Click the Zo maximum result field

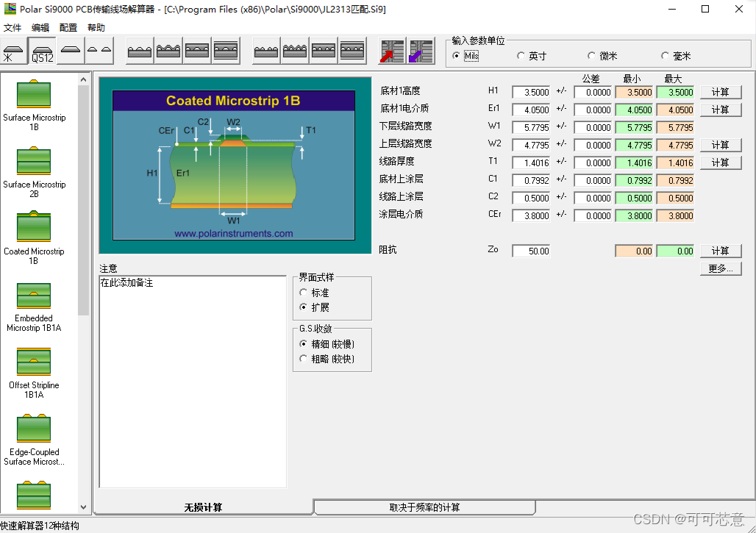(x=676, y=251)
